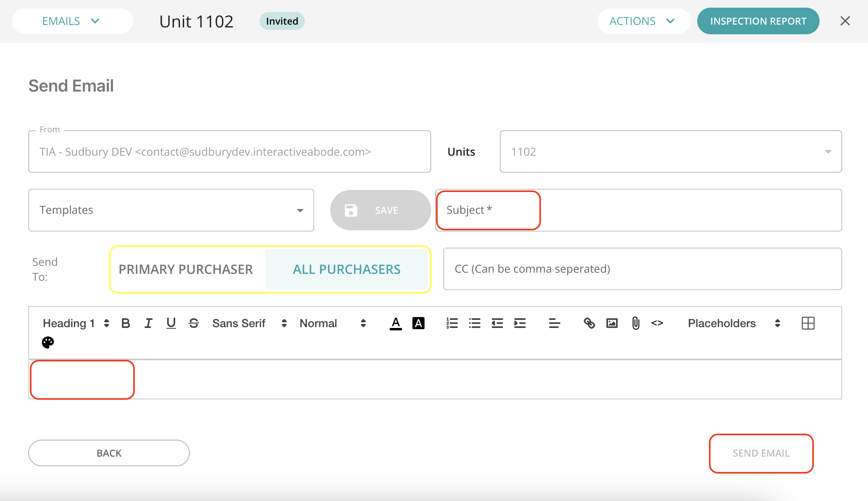Open the Normal font size dropdown
Screen dimensions: 868x501
pyautogui.click(x=333, y=323)
